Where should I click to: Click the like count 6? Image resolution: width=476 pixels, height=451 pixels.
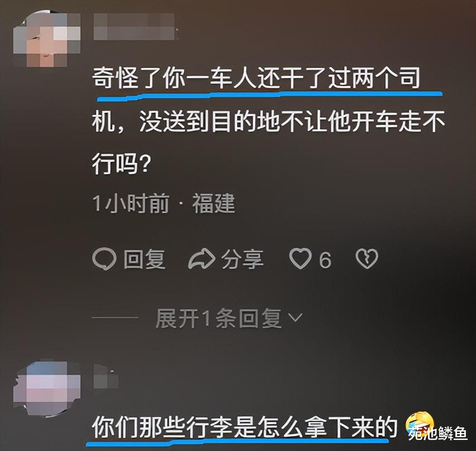click(325, 260)
